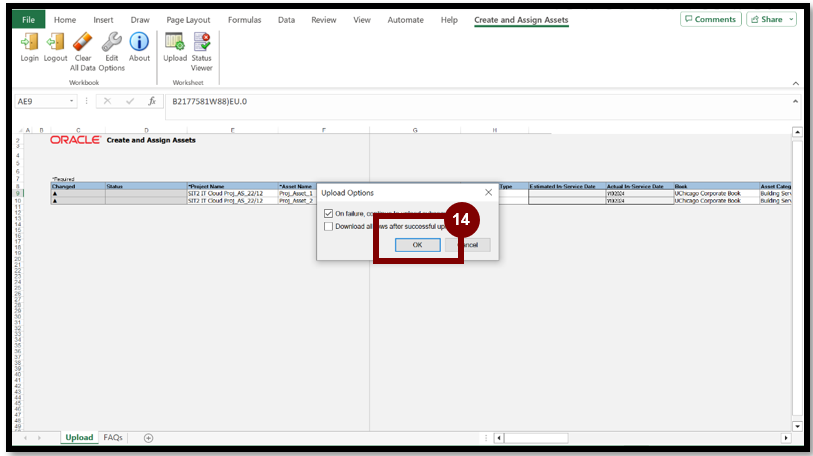Click the Estimated In-Service Date header
The width and height of the screenshot is (813, 456).
click(567, 186)
